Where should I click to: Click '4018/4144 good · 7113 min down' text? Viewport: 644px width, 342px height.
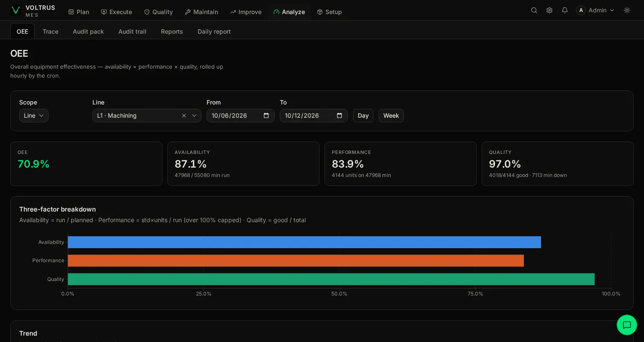tap(528, 175)
